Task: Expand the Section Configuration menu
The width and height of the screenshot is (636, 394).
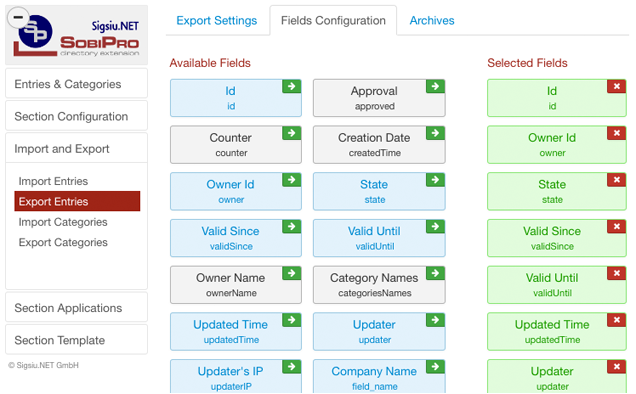Action: 76,116
